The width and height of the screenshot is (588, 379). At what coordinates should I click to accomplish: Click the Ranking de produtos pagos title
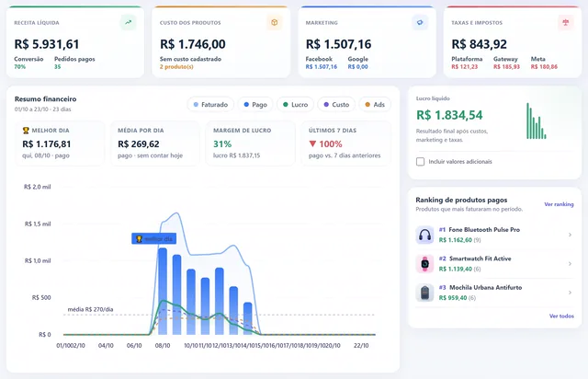[461, 201]
